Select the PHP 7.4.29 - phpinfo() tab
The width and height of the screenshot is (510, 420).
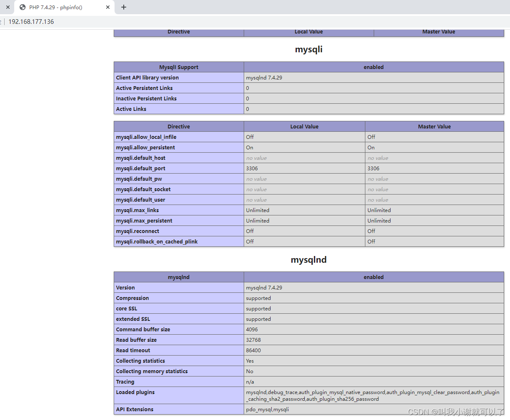pyautogui.click(x=64, y=7)
